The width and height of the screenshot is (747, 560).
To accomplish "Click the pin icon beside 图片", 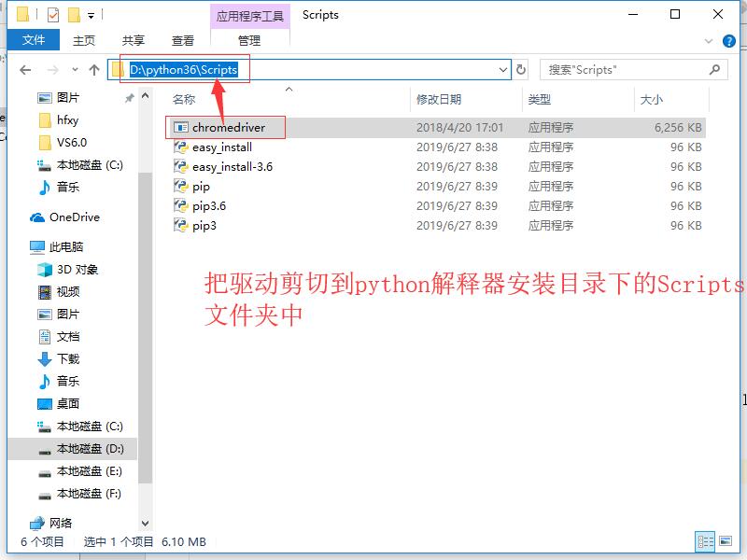I will pyautogui.click(x=129, y=98).
